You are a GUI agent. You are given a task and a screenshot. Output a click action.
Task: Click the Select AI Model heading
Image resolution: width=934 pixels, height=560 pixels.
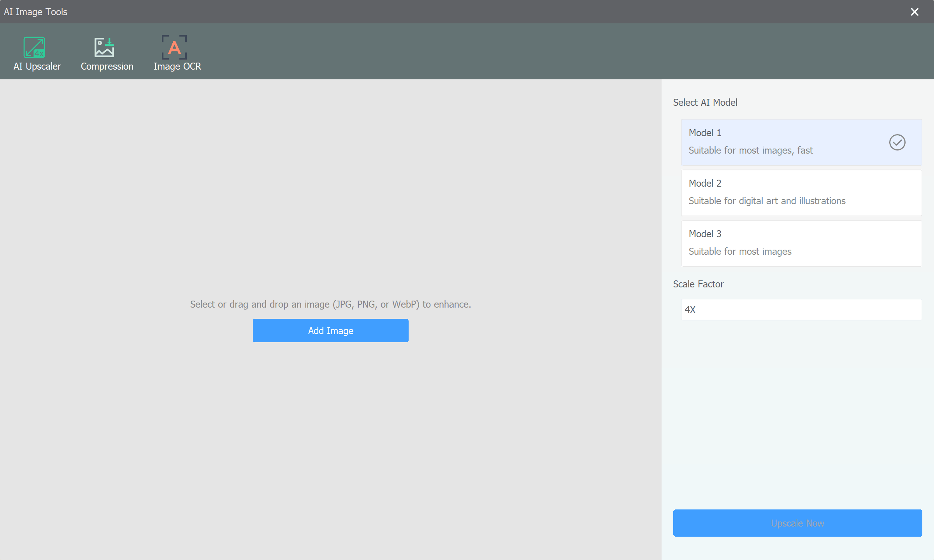coord(705,103)
